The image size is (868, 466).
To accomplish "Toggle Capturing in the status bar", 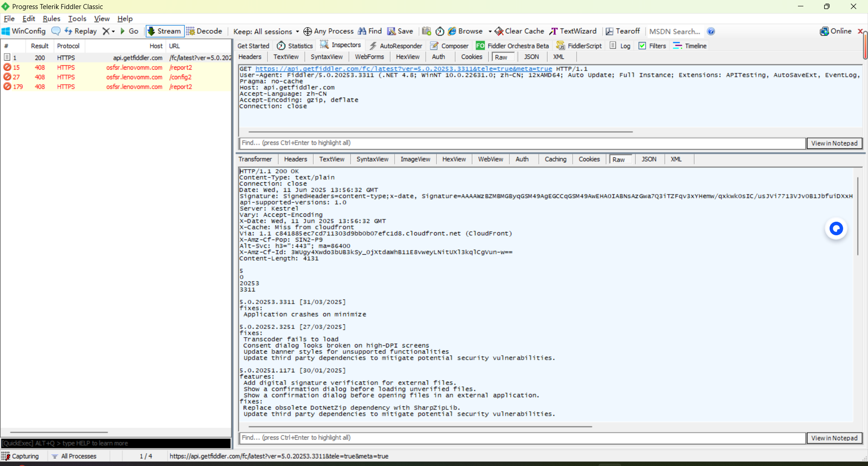I will (x=21, y=456).
